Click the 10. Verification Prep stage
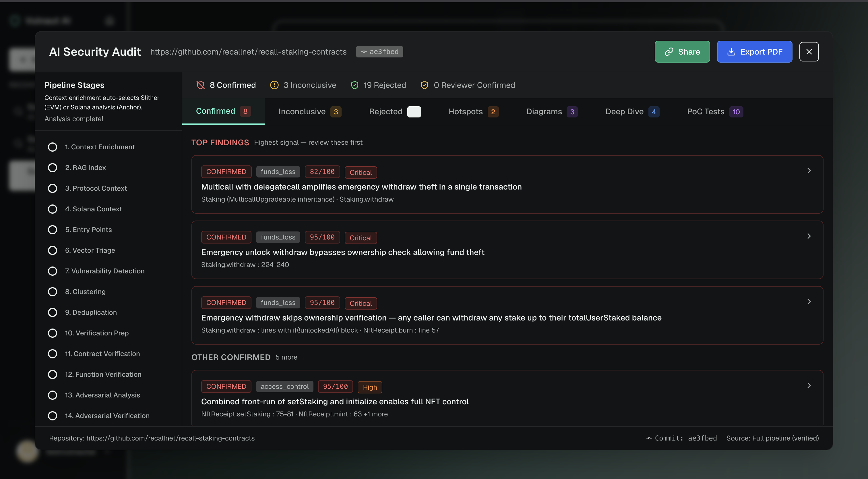Viewport: 868px width, 479px height. pyautogui.click(x=97, y=333)
